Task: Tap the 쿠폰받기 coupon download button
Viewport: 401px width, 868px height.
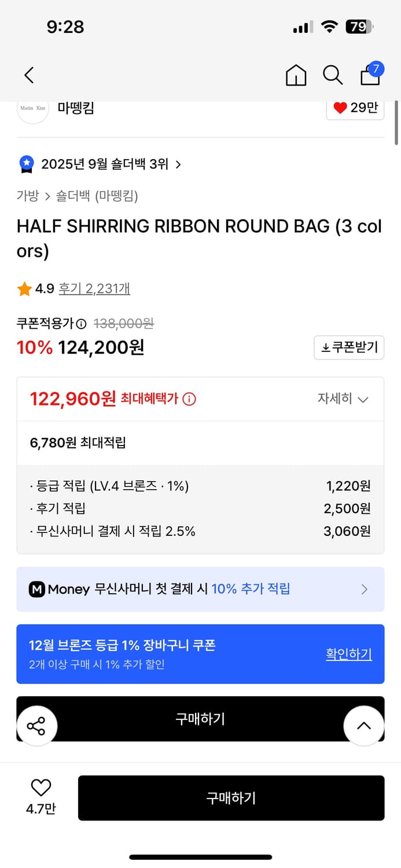Action: pyautogui.click(x=349, y=347)
